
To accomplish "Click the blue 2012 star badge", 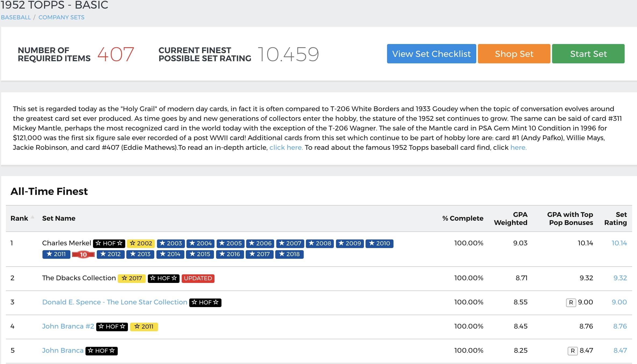I will pyautogui.click(x=110, y=254).
